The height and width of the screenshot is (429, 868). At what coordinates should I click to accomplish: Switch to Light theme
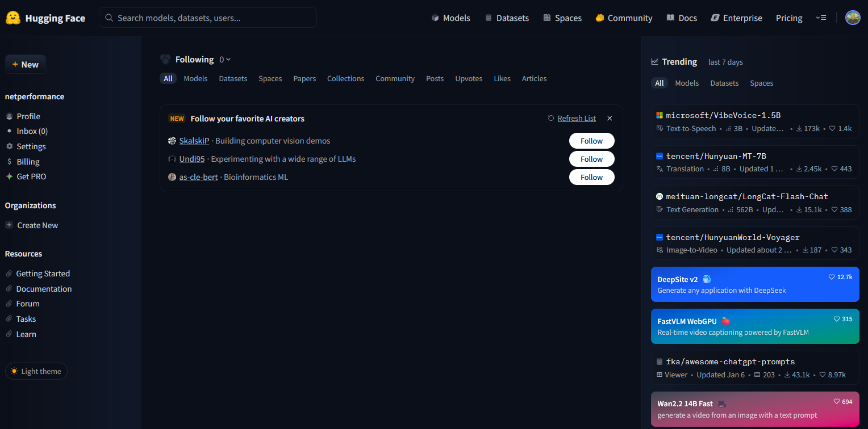click(x=36, y=371)
